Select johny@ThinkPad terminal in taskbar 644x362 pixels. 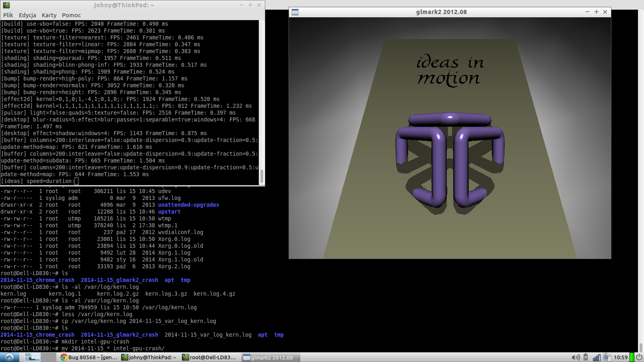click(149, 357)
